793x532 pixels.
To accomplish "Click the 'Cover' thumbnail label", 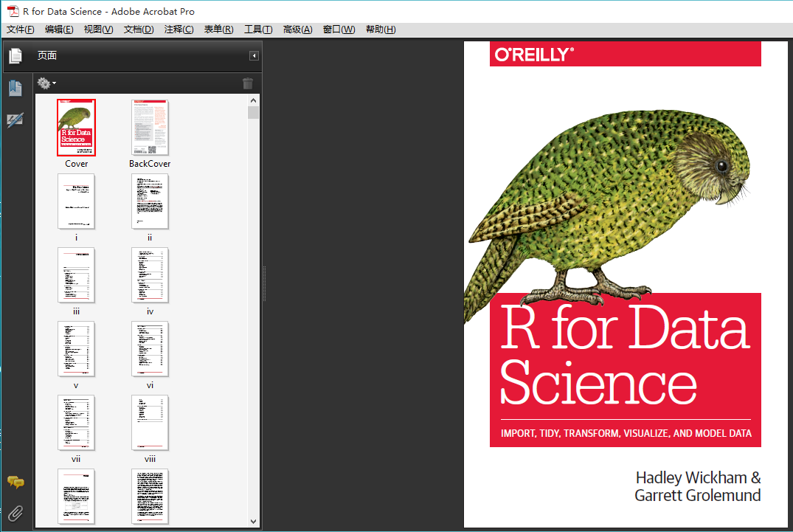I will tap(77, 164).
